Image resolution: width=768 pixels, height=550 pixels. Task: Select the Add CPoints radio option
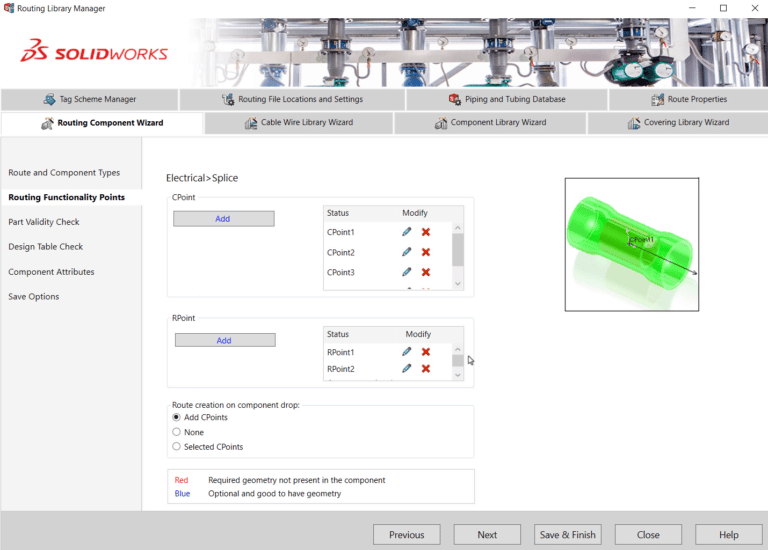coord(176,417)
